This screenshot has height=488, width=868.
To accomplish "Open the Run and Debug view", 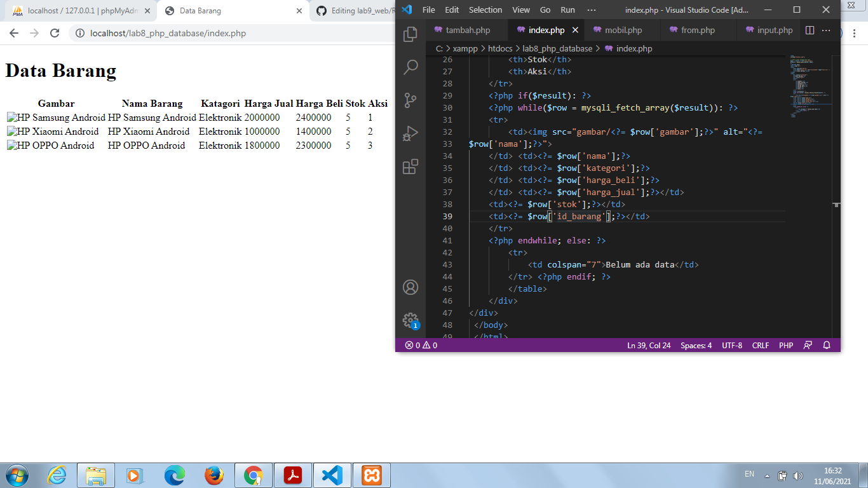I will (x=410, y=133).
